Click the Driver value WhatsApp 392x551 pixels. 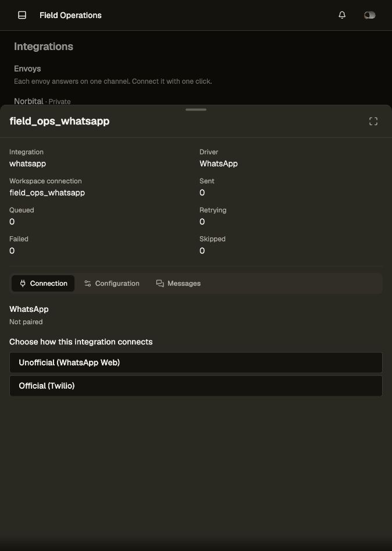219,163
